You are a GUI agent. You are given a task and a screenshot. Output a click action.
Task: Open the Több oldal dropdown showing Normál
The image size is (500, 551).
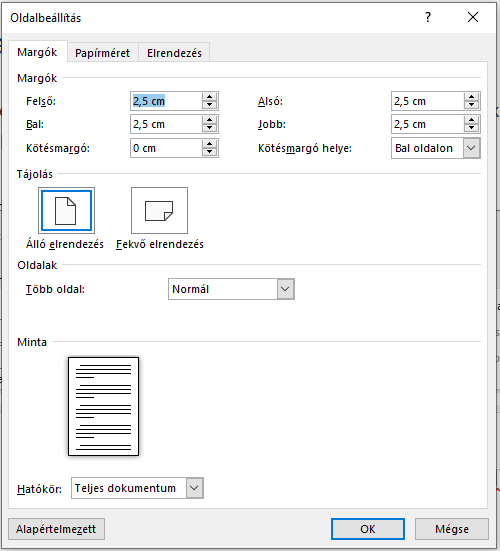click(x=231, y=289)
